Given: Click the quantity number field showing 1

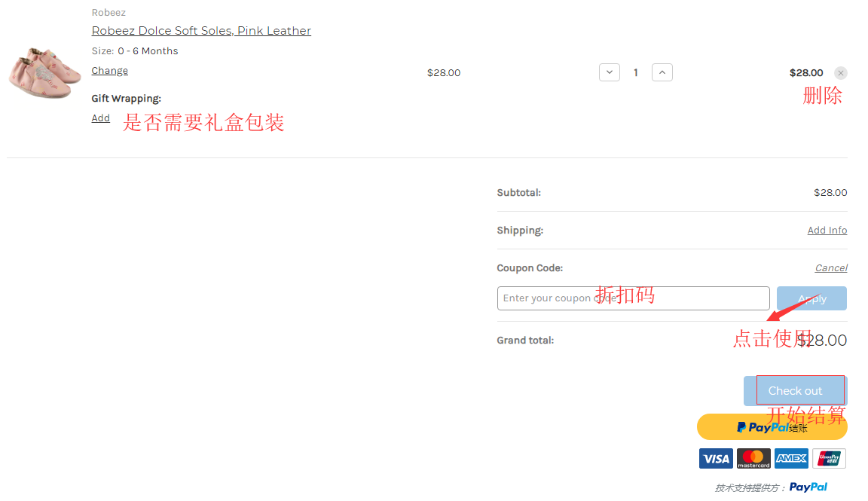Looking at the screenshot, I should pos(635,72).
